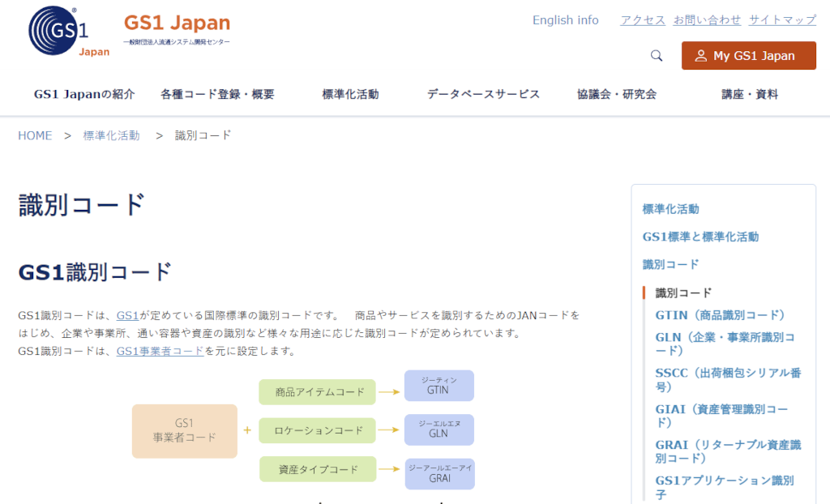Image resolution: width=830 pixels, height=504 pixels.
Task: Open SSCC（出荷梱包シリアル番号） in the sidebar
Action: pos(728,379)
